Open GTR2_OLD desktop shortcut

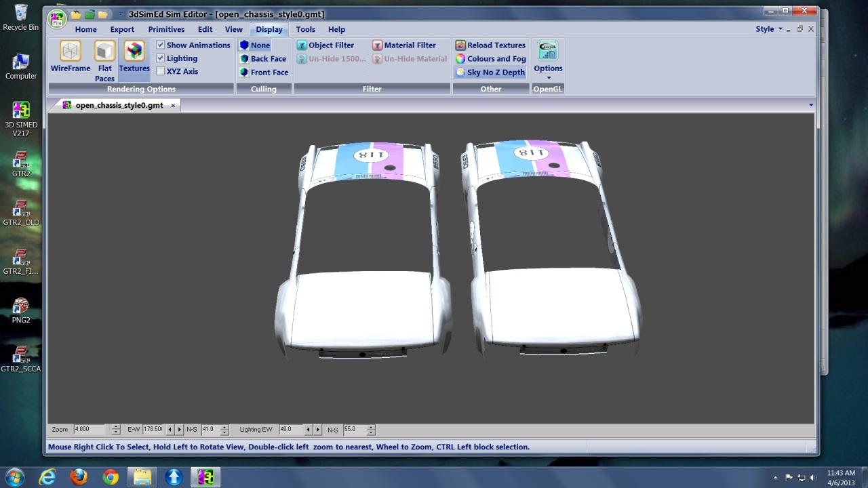21,213
